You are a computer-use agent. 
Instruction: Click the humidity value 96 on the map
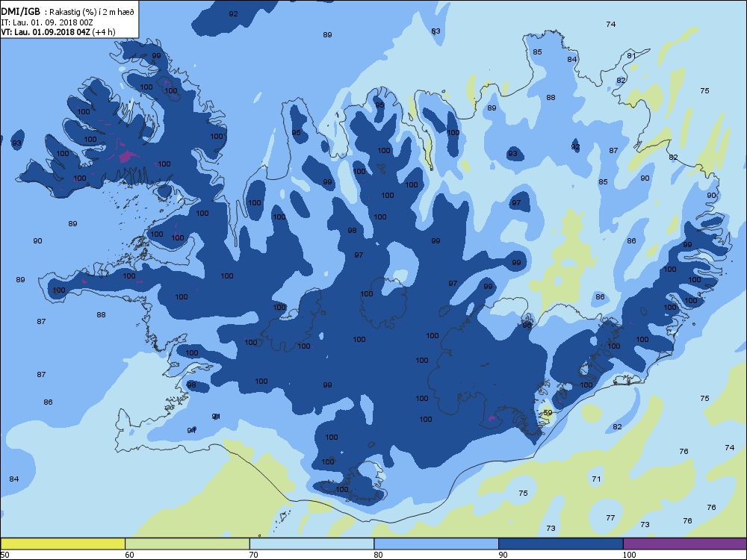527,326
